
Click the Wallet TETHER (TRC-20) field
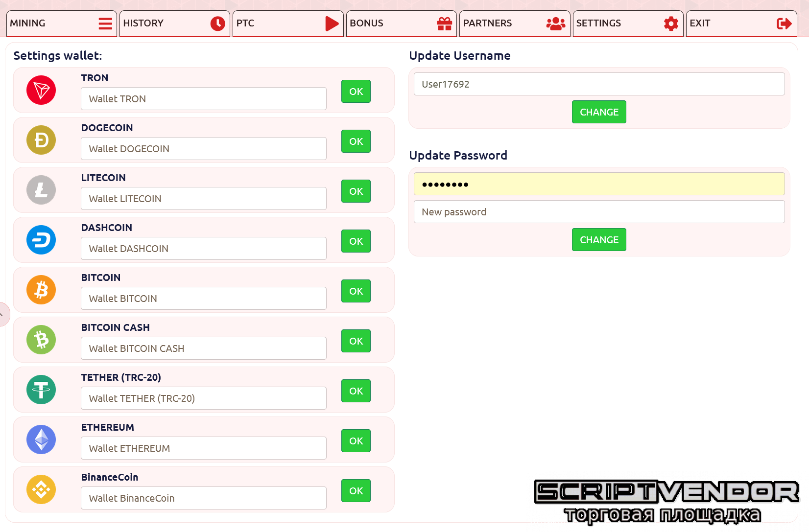204,398
